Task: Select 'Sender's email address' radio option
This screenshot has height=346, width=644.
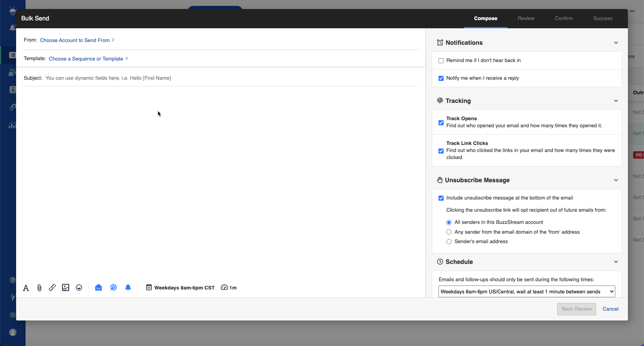Action: point(449,242)
